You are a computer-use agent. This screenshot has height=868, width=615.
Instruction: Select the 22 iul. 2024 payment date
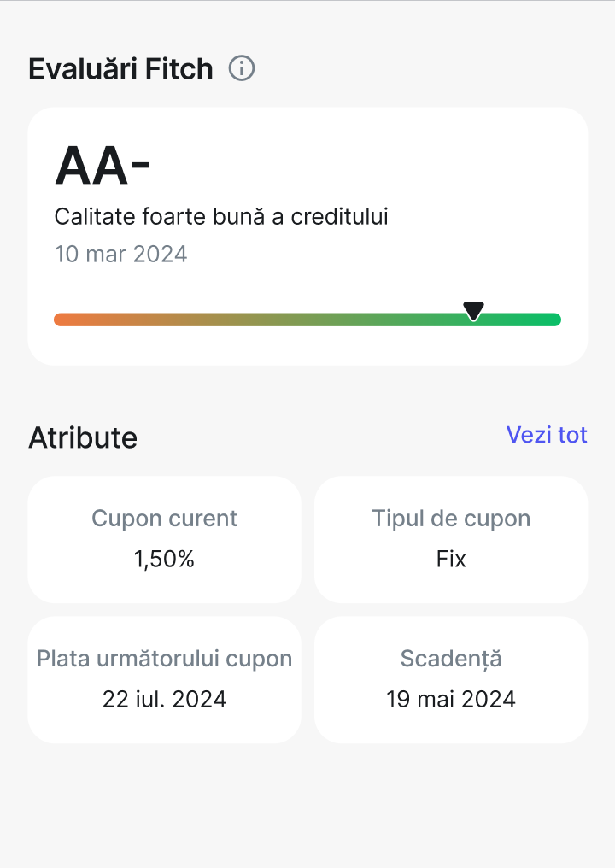pos(164,700)
